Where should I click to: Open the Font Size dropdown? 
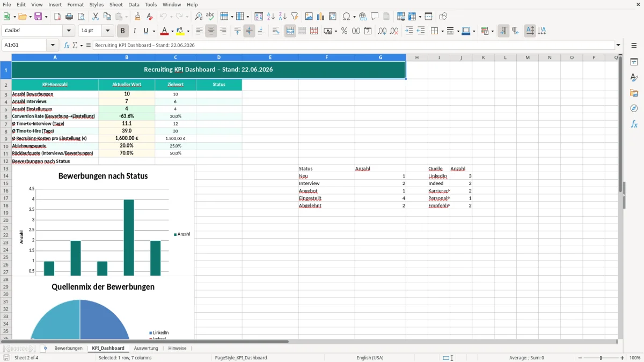(108, 31)
